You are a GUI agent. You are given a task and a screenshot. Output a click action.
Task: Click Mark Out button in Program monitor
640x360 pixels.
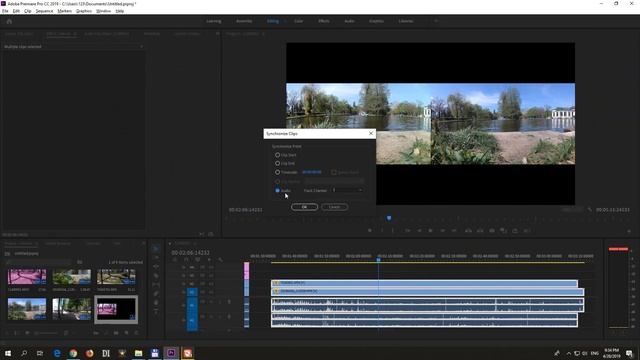[393, 231]
